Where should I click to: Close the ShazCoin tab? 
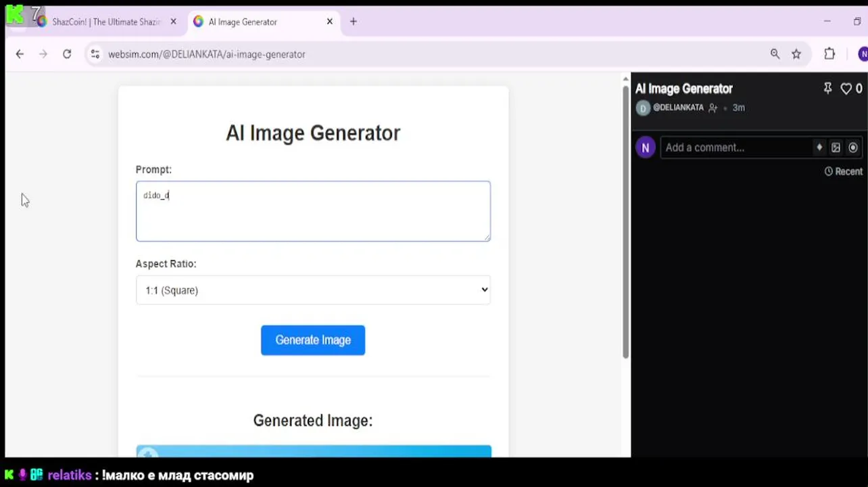pyautogui.click(x=173, y=22)
